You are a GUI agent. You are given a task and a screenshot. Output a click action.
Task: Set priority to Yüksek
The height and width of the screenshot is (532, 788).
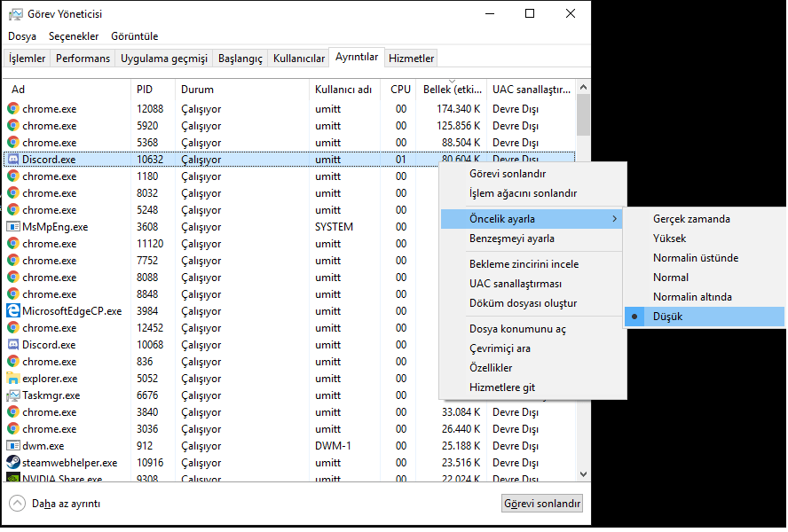(x=705, y=239)
